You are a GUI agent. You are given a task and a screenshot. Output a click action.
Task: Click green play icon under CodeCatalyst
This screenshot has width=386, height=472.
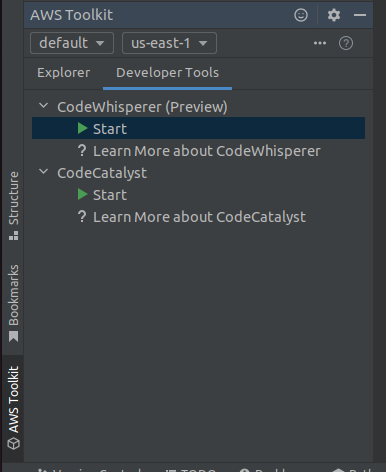82,194
